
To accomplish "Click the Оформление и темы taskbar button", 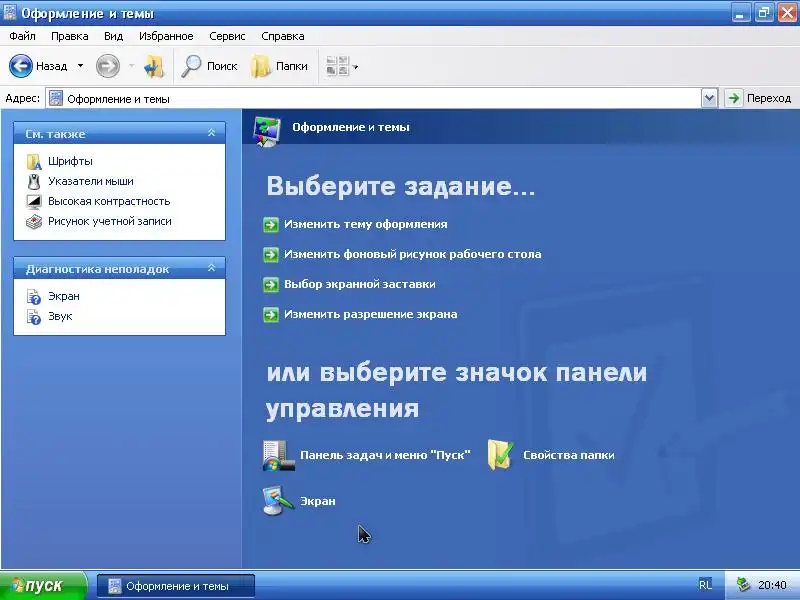I will point(176,586).
